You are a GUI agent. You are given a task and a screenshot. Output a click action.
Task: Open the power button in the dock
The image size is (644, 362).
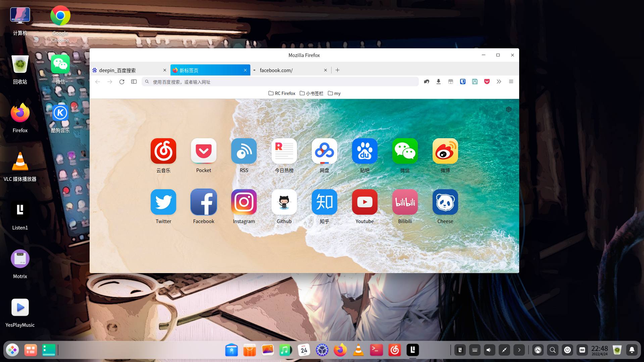point(567,350)
